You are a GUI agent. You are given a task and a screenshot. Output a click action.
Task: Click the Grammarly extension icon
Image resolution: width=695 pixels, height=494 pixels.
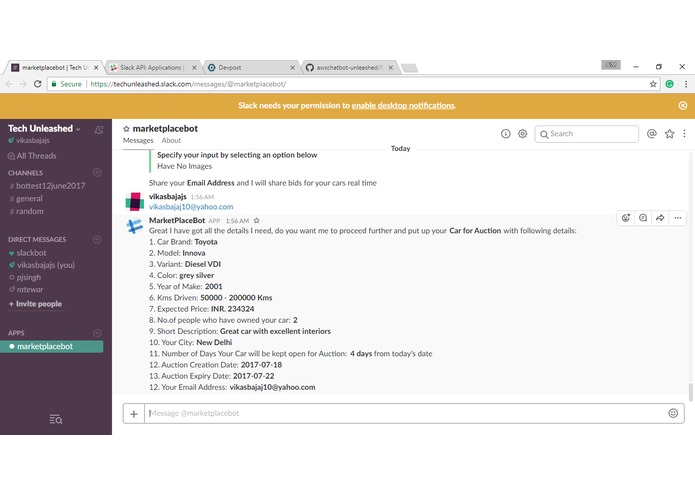tap(670, 84)
